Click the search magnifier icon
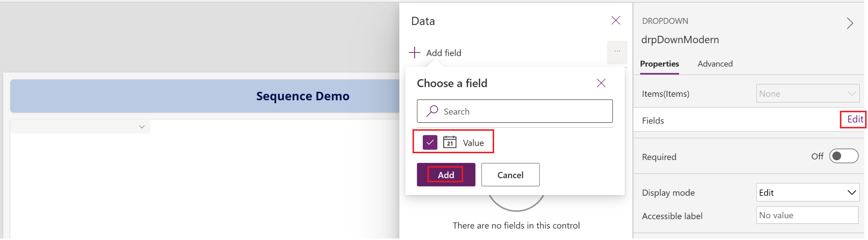The image size is (868, 240). [432, 111]
